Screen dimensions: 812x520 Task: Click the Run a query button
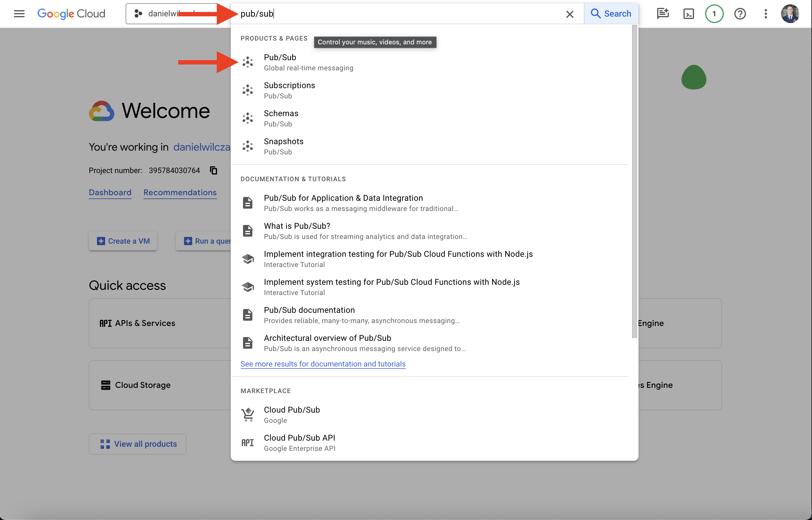tap(204, 241)
